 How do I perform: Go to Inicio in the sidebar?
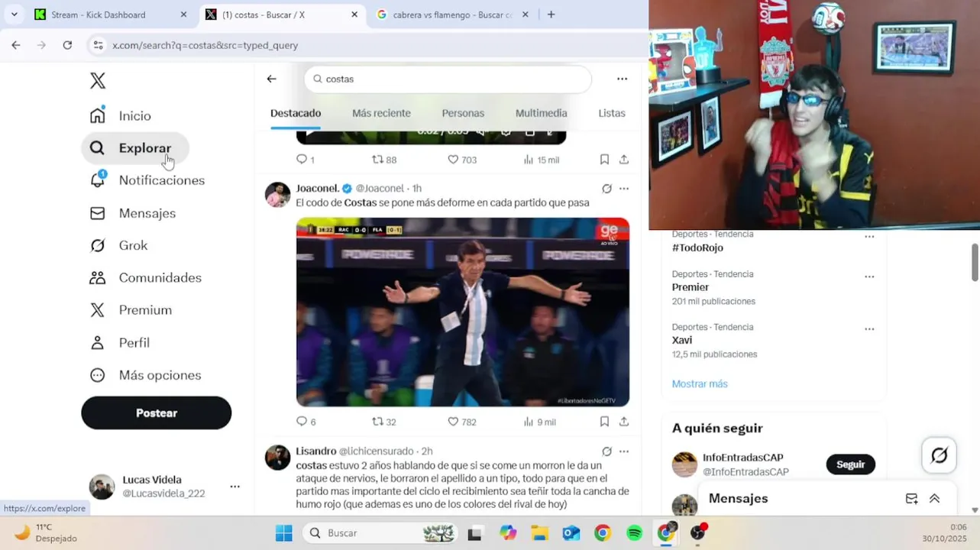click(121, 115)
